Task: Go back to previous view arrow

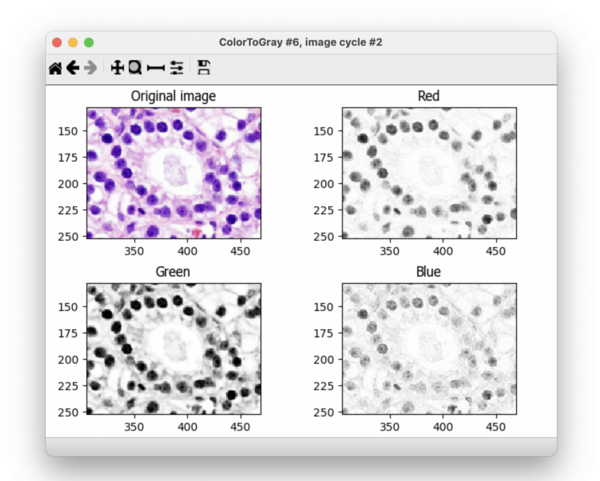Action: [73, 68]
